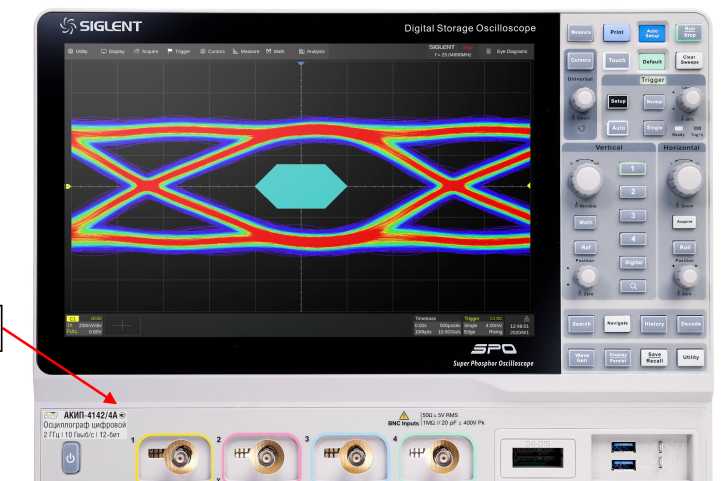721x481 pixels.
Task: Toggle the Run/Stop button
Action: [x=688, y=33]
